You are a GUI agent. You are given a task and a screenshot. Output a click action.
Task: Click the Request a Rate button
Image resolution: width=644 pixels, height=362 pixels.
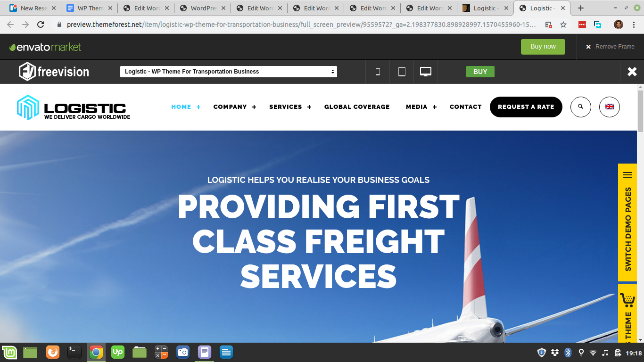tap(526, 107)
